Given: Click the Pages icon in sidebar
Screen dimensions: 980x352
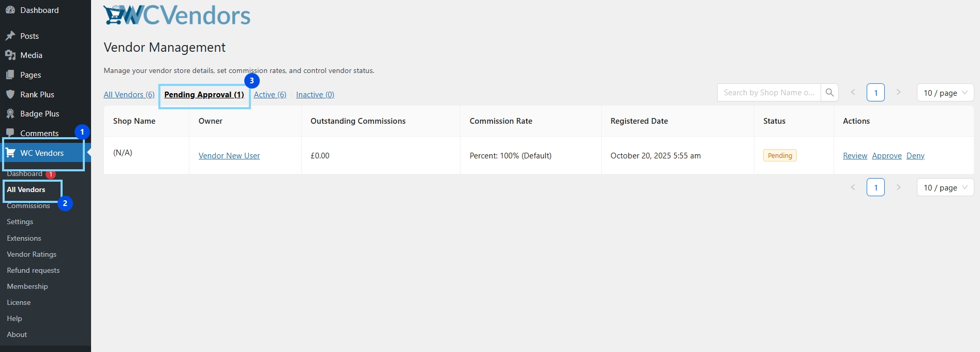Looking at the screenshot, I should pos(10,75).
